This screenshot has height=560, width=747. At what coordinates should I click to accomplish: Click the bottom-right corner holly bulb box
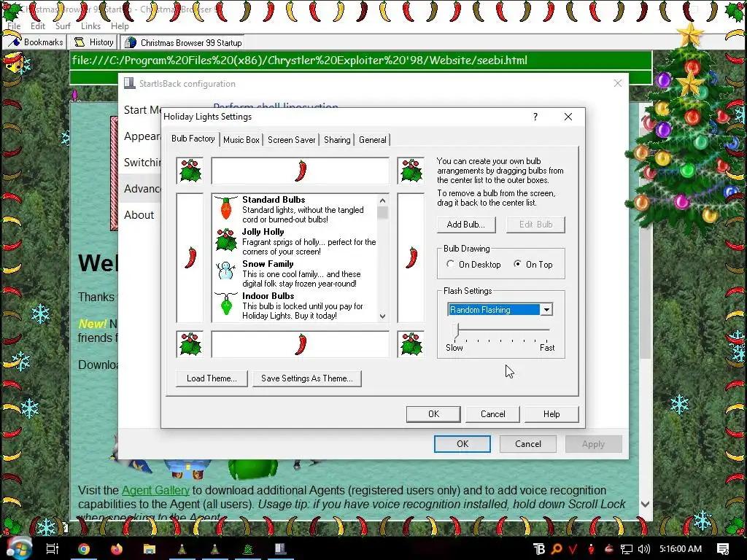click(x=411, y=344)
